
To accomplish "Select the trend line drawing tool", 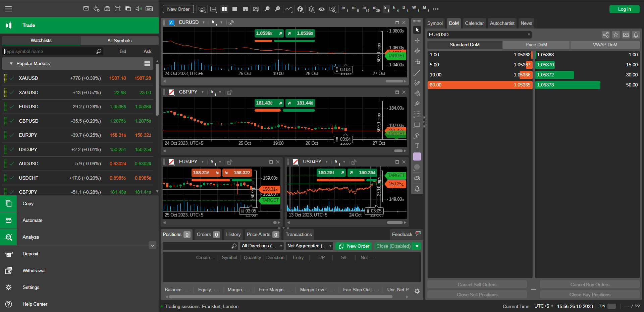I will click(417, 73).
